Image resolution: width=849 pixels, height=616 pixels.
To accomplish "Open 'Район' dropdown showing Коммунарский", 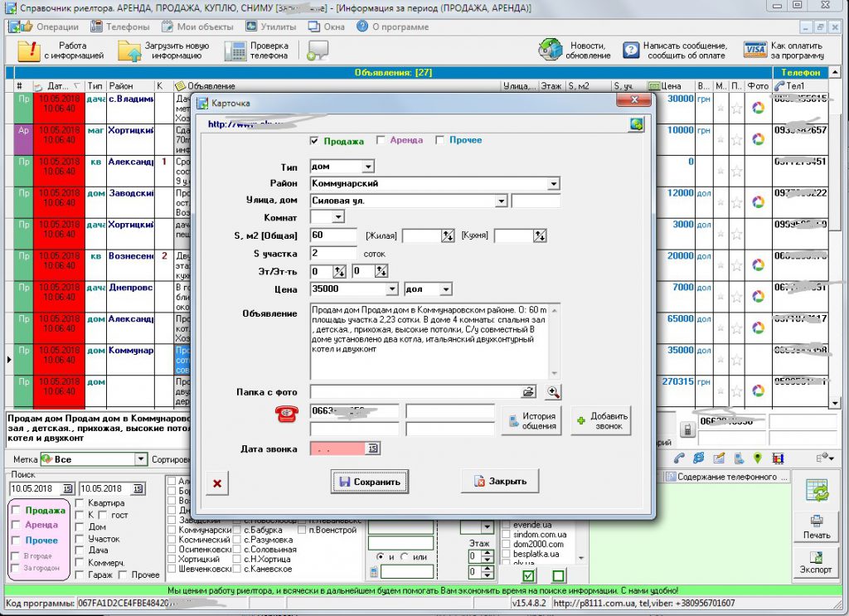I will pyautogui.click(x=553, y=183).
